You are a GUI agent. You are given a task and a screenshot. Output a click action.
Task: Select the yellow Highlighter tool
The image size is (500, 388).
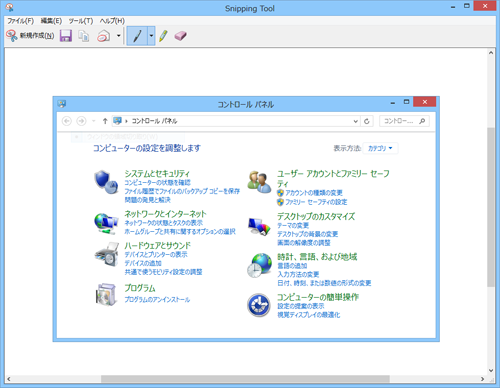pyautogui.click(x=163, y=36)
